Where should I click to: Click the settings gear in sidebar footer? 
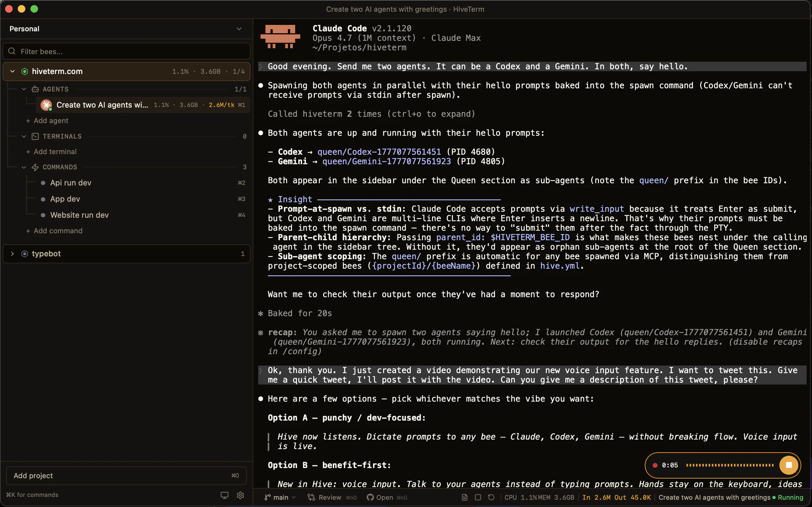tap(240, 495)
